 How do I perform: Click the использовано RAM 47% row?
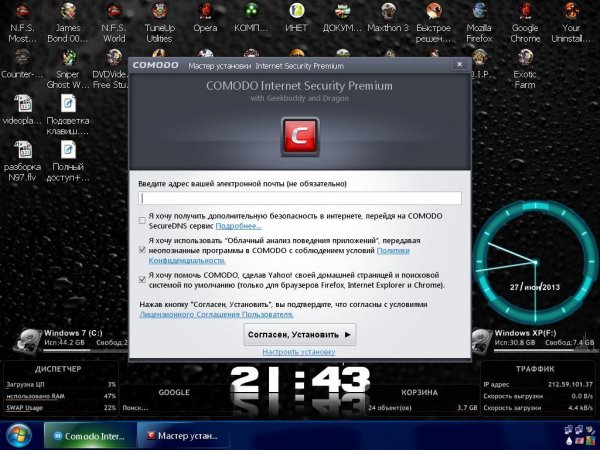coord(61,396)
